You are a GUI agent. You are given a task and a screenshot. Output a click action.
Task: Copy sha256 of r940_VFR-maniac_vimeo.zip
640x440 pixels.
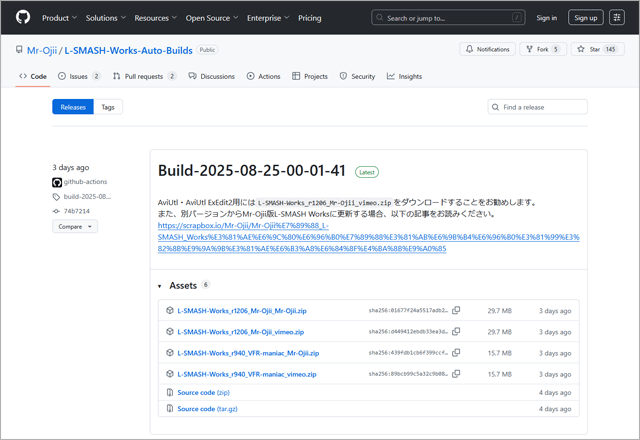(456, 374)
